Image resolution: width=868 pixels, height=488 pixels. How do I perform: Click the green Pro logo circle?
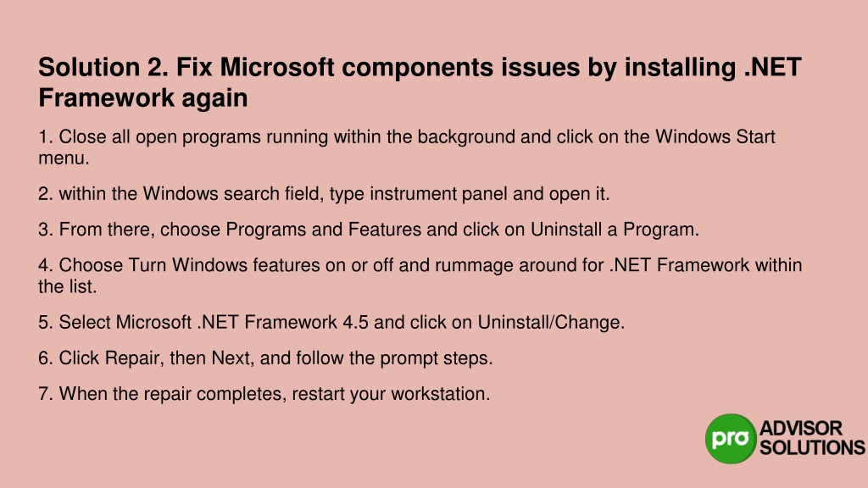point(731,438)
